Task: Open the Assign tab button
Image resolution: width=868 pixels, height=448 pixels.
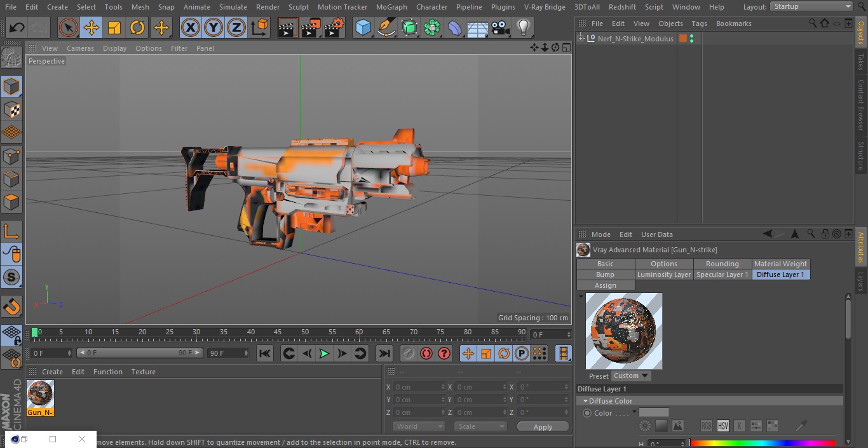Action: 605,285
